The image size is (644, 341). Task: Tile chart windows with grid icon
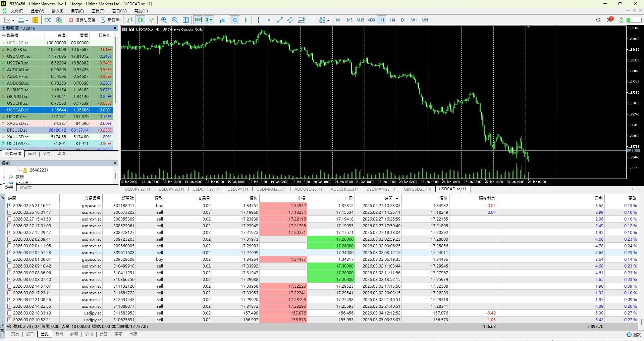click(185, 20)
